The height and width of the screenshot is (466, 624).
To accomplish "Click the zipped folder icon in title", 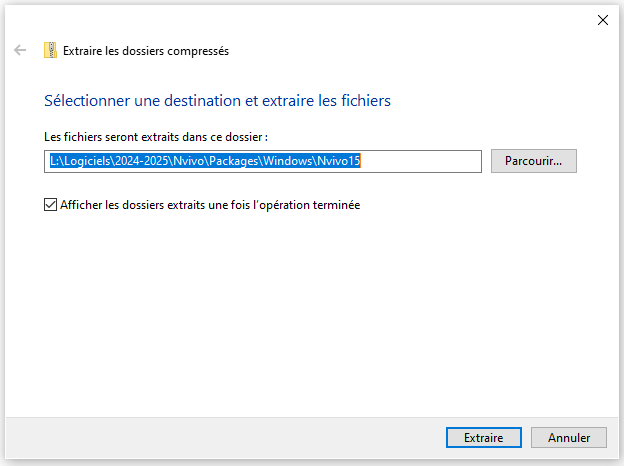I will coord(50,50).
